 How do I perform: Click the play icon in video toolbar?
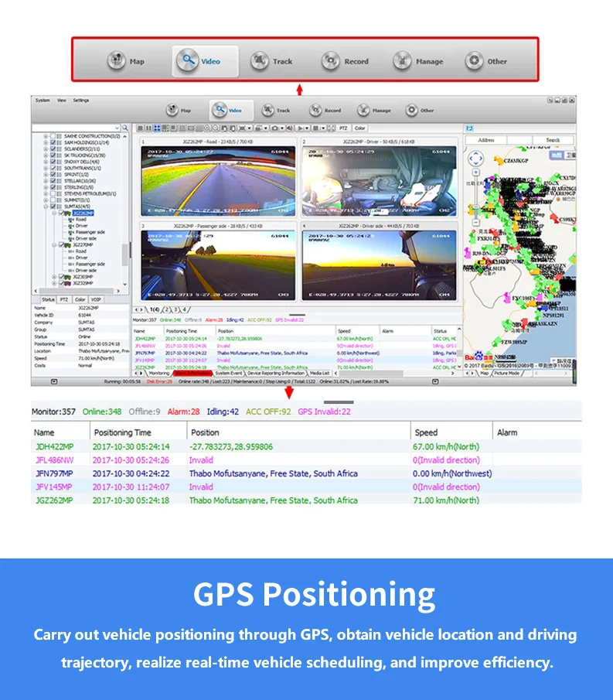pos(300,128)
